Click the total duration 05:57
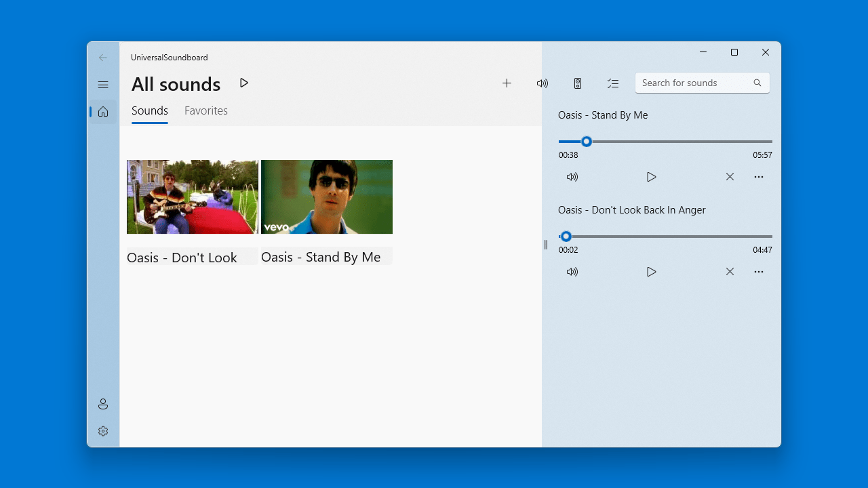This screenshot has width=868, height=488. [762, 155]
